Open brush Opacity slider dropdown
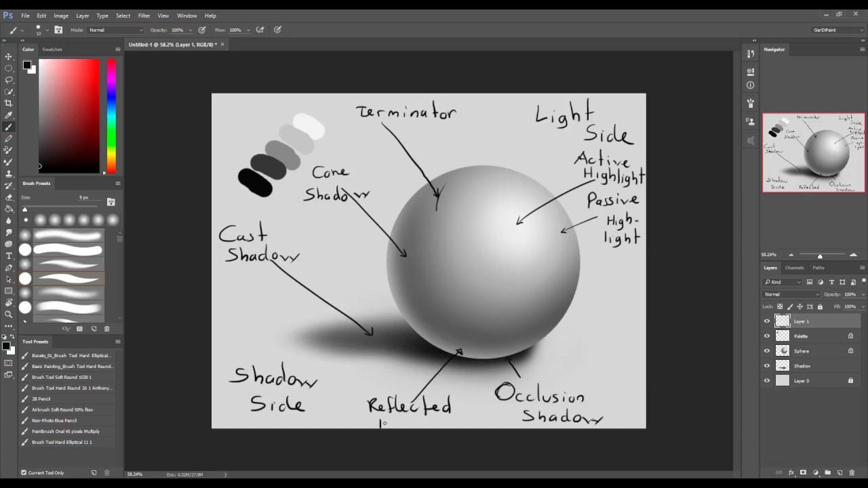 (x=190, y=30)
